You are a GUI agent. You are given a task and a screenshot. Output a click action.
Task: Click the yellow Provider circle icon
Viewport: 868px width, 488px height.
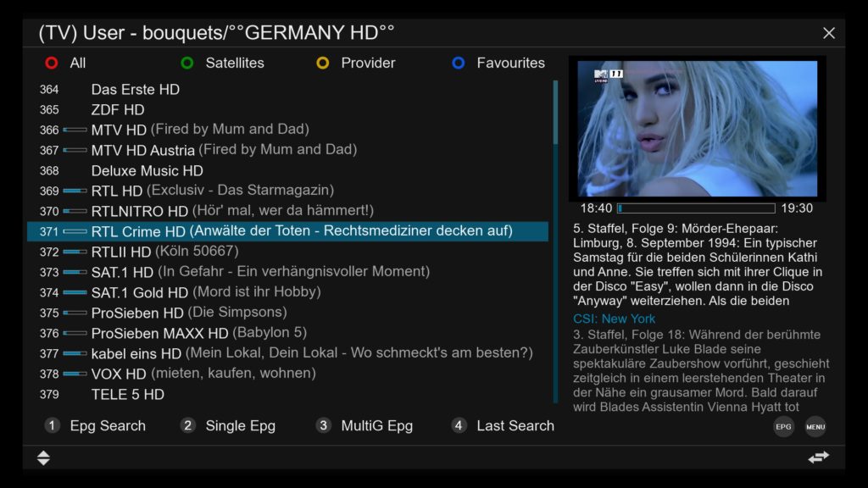(x=323, y=63)
